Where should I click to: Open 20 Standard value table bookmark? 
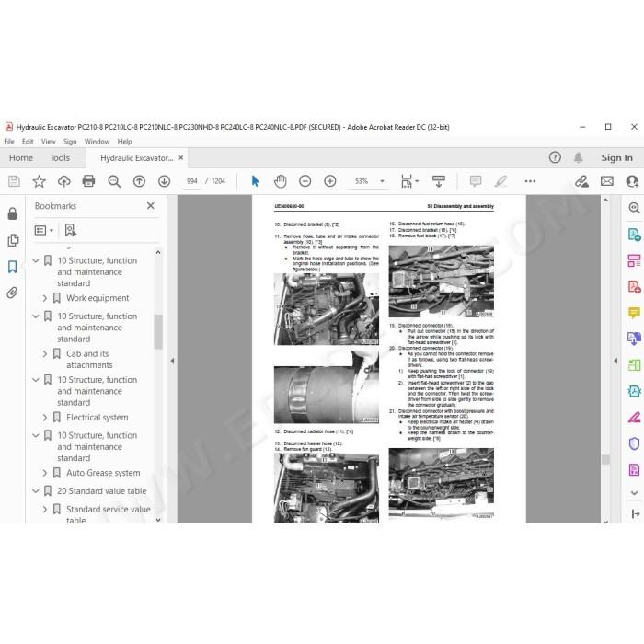(102, 491)
